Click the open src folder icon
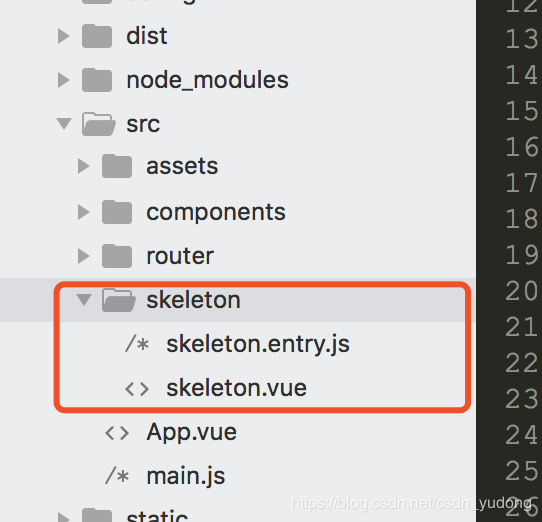 click(99, 124)
